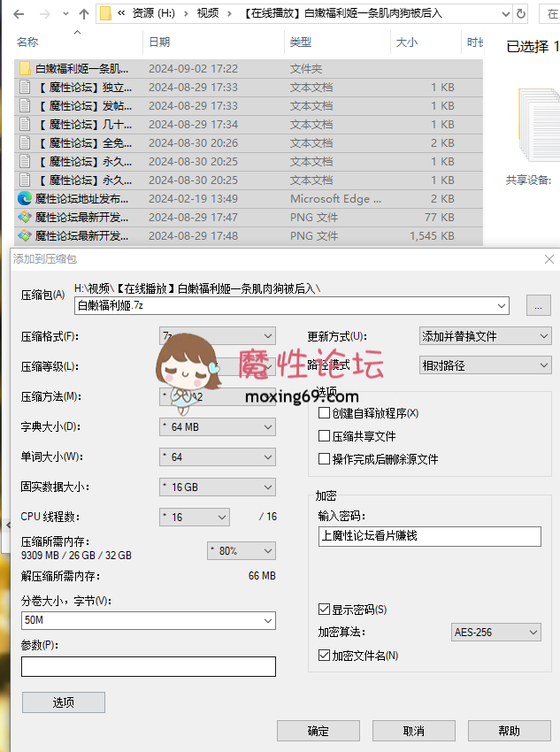Image resolution: width=560 pixels, height=752 pixels.
Task: Click the browse "..." button for archive path
Action: 538,306
